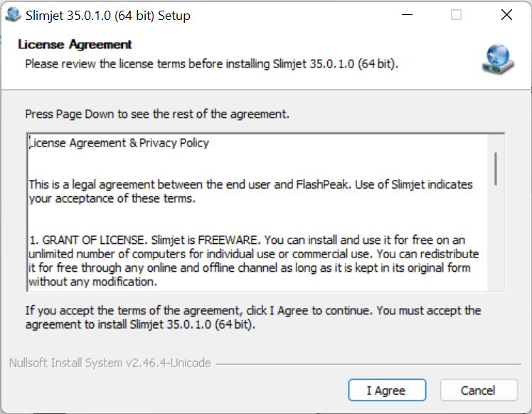Close the Slimjet Setup window

click(506, 15)
